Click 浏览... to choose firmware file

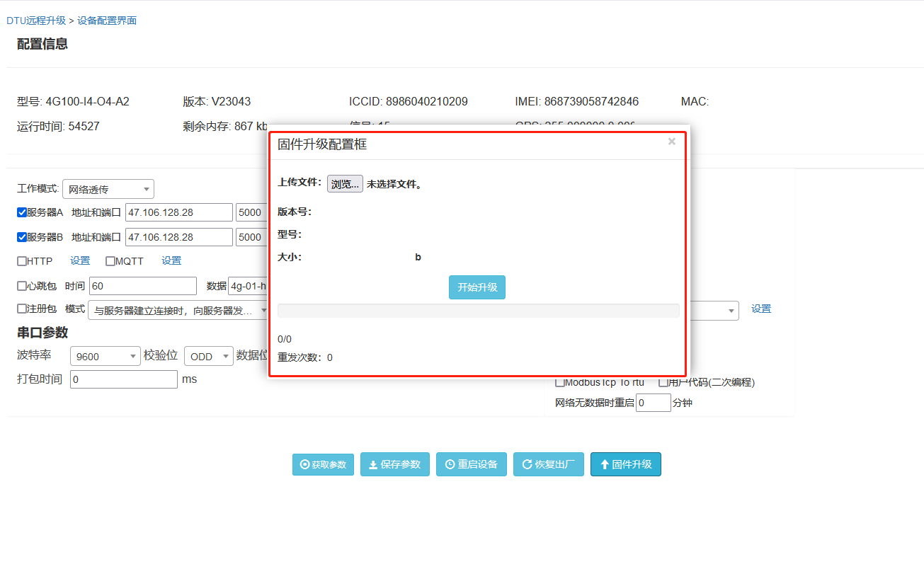coord(345,184)
